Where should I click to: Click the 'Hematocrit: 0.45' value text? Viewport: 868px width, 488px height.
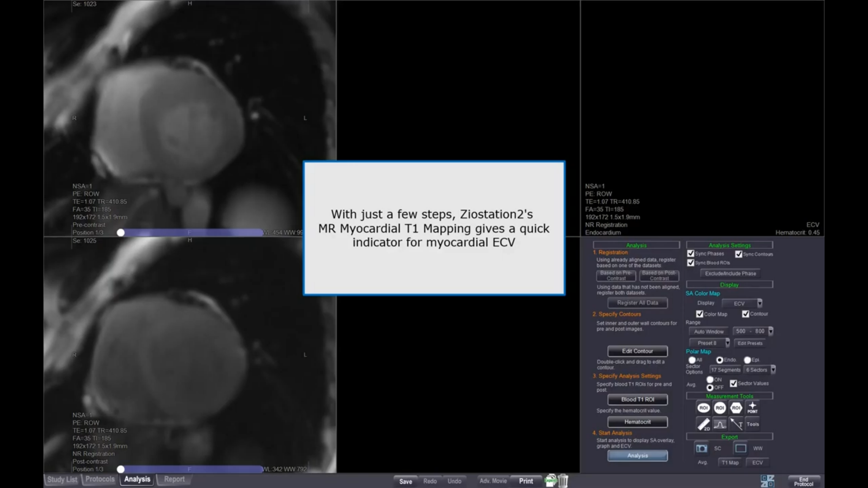coord(797,233)
